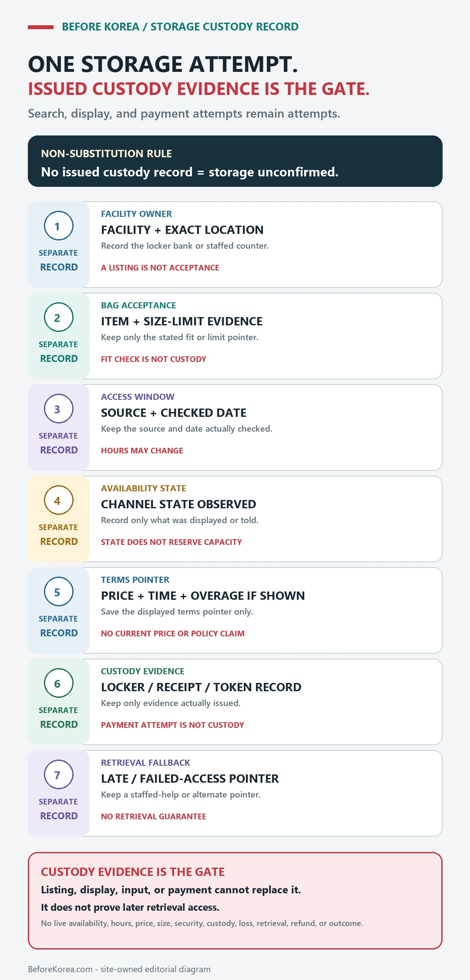Select Late / Failed-Access Pointer heading
Image resolution: width=470 pixels, height=980 pixels.
click(190, 779)
